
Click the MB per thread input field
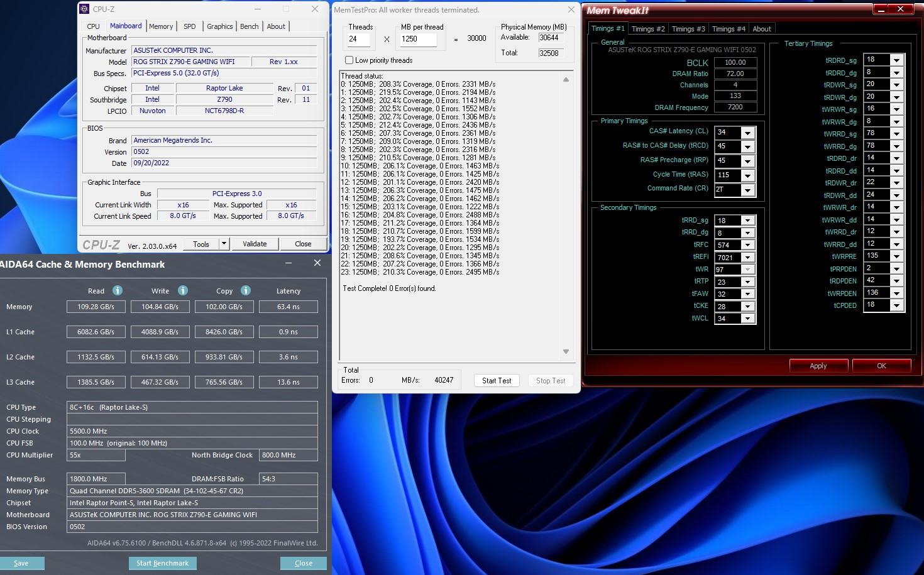click(x=419, y=39)
